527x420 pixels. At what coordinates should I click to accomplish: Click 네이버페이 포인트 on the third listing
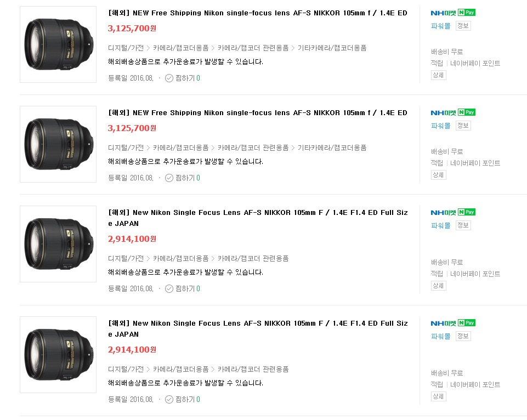point(475,274)
